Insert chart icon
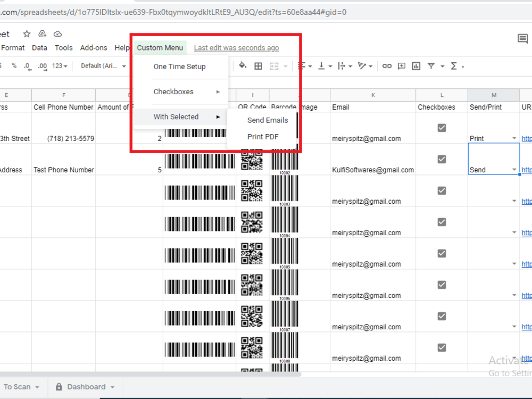The image size is (532, 399). [416, 66]
